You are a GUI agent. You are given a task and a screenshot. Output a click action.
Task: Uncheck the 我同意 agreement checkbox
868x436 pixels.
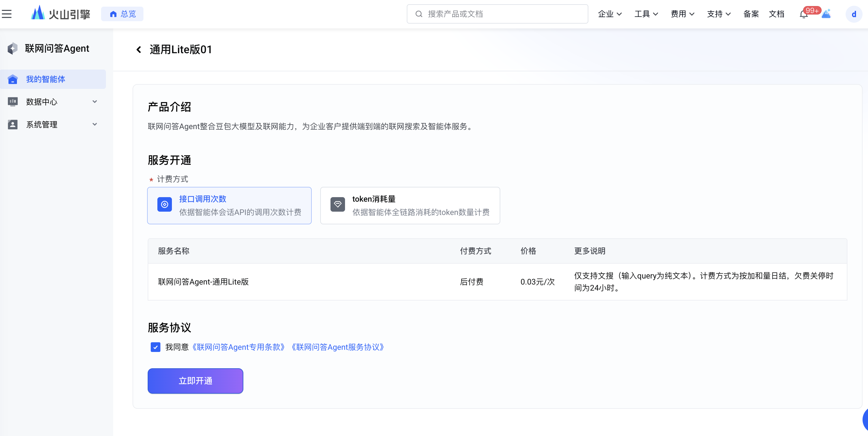point(155,347)
